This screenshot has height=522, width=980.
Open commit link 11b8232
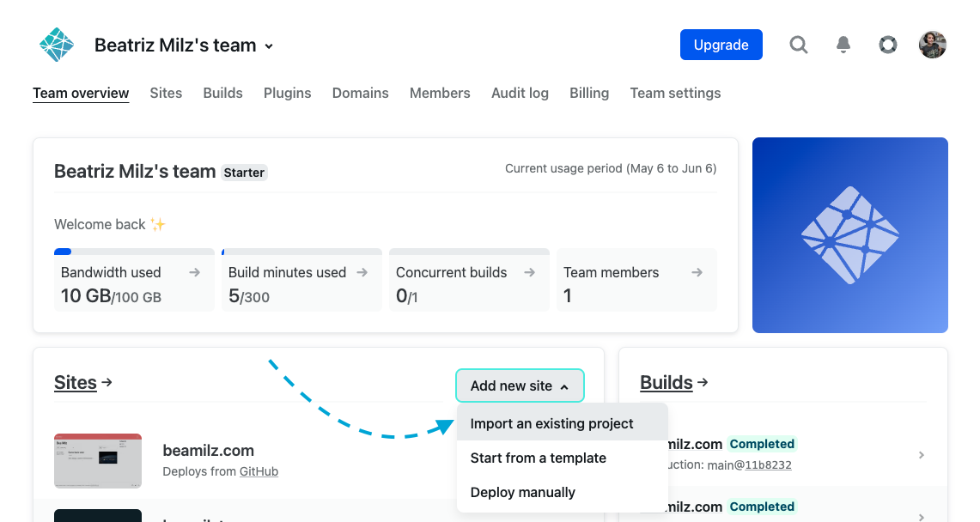click(x=768, y=465)
